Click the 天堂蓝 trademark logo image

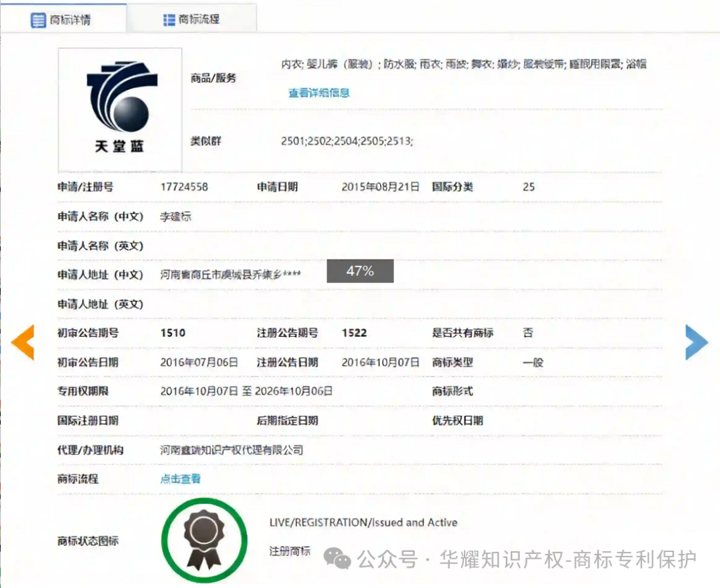(x=120, y=110)
